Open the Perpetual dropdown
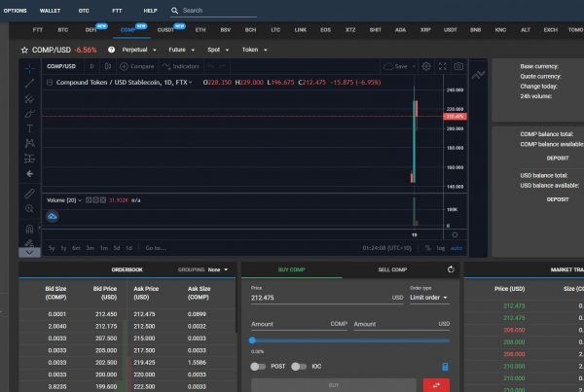584x392 pixels. [x=139, y=50]
